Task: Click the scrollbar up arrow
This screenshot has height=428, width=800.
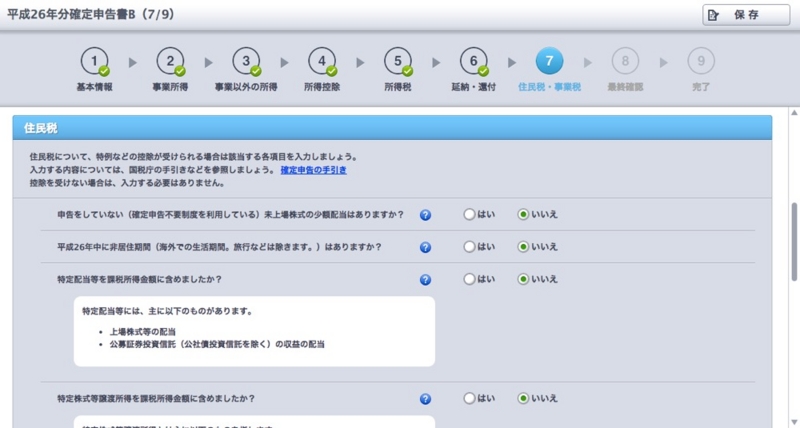Action: 794,112
